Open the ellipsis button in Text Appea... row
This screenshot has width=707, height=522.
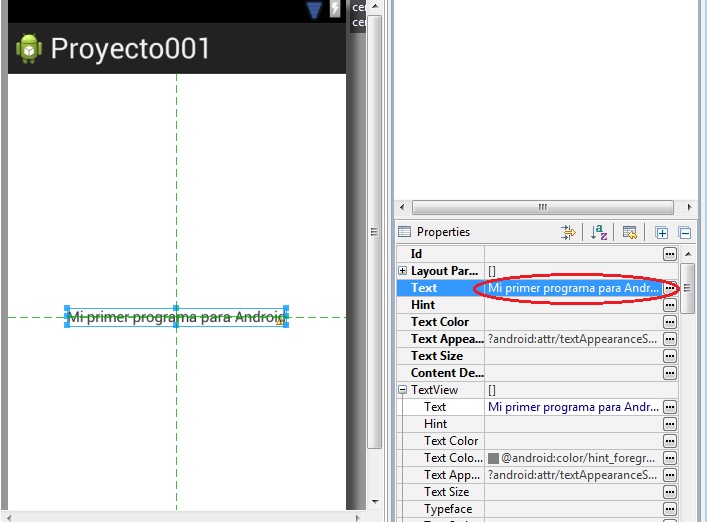[x=670, y=339]
